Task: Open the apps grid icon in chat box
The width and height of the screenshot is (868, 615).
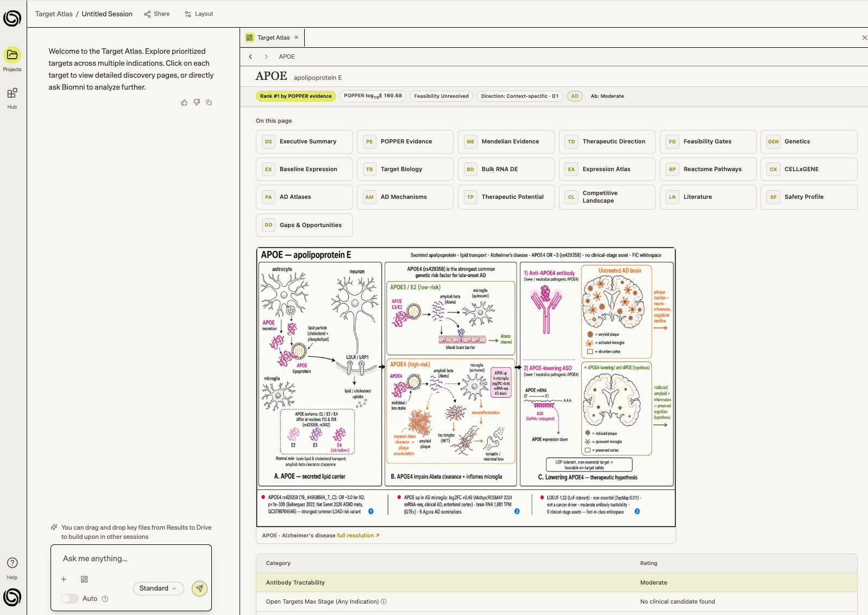Action: [x=84, y=579]
